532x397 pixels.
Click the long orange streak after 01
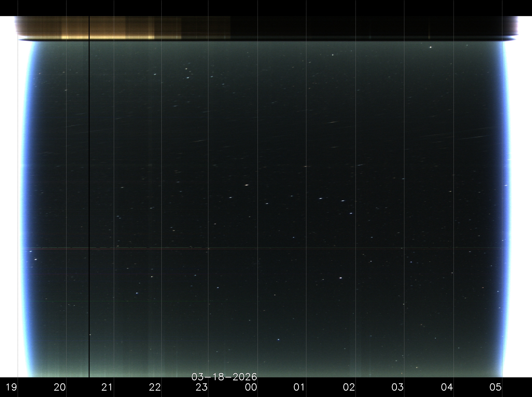[333, 122]
